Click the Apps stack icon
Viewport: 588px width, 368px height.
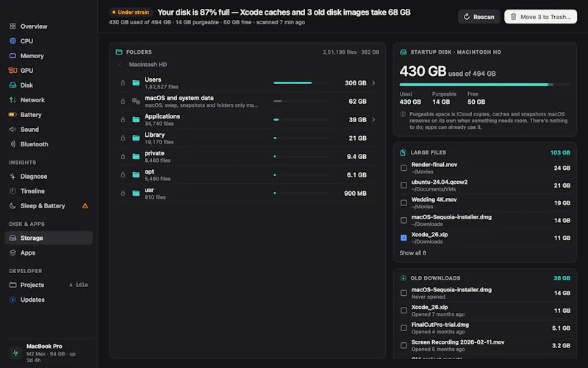12,252
